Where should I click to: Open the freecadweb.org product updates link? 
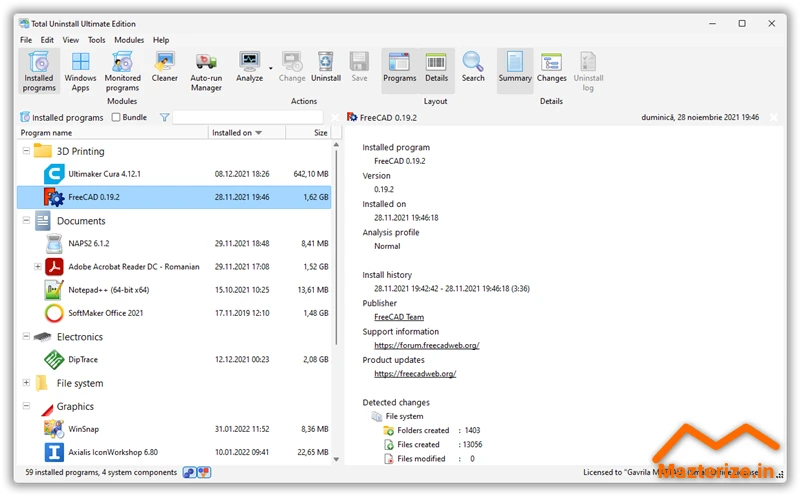pos(415,374)
